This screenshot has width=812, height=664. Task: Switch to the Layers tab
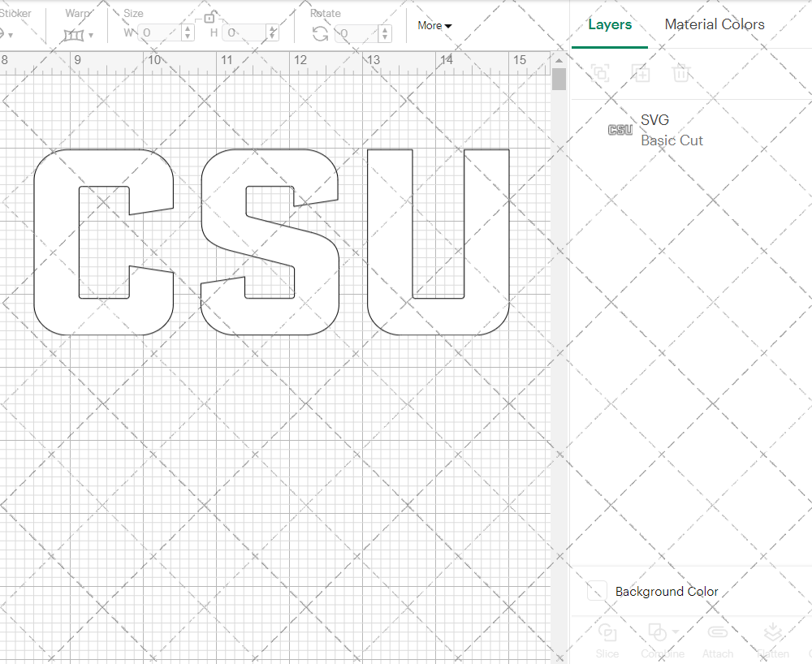[610, 24]
